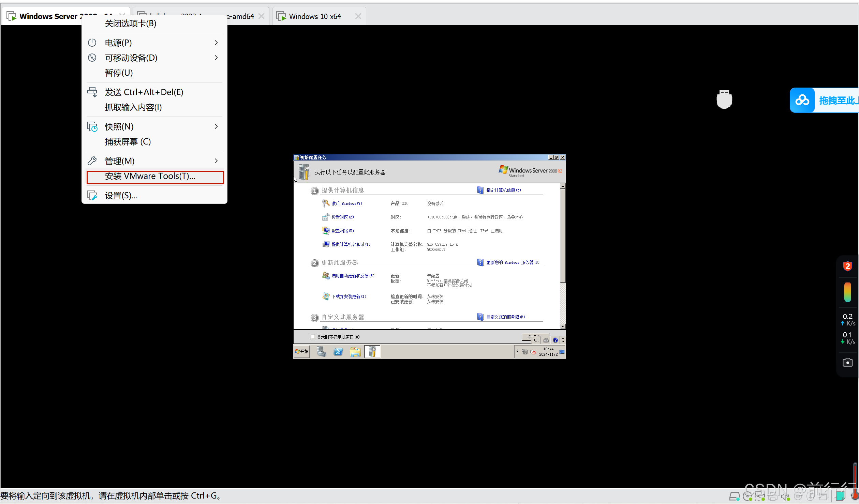Click the scroll-down arrow of configuration window
Image resolution: width=859 pixels, height=504 pixels.
click(563, 326)
